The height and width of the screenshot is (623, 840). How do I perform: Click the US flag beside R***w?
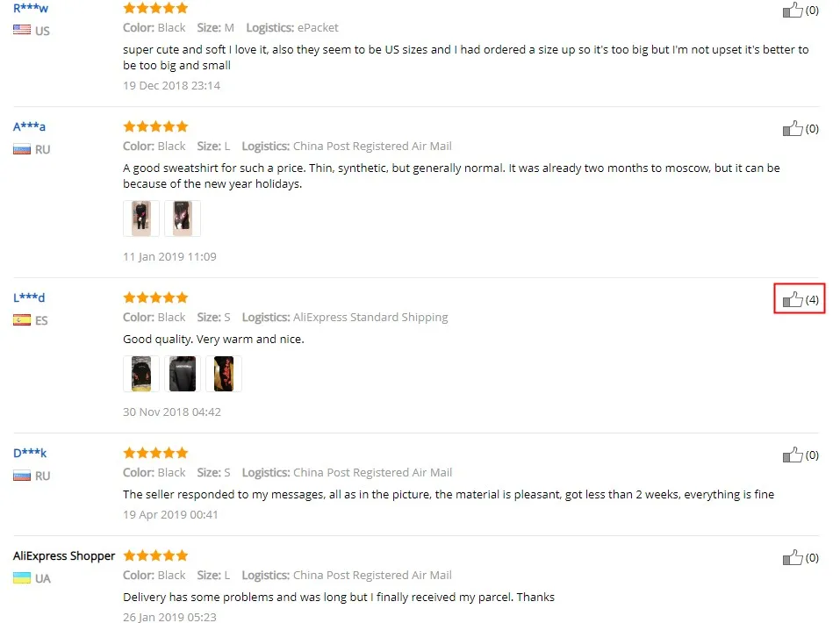22,30
